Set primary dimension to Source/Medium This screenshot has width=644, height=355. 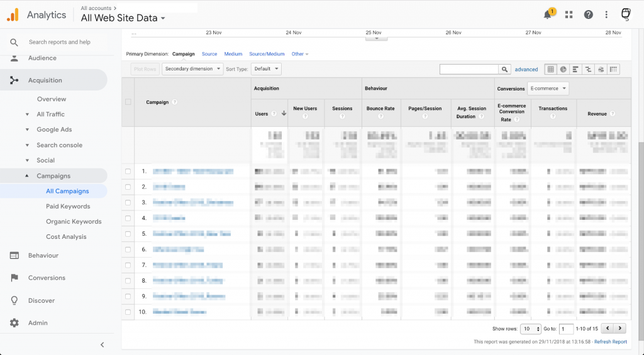click(x=267, y=54)
